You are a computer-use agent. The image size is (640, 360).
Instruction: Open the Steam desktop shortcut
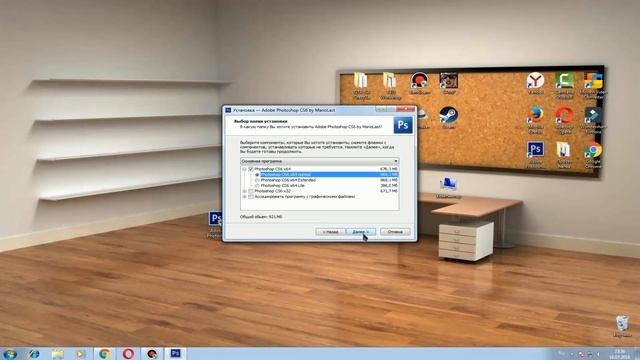click(448, 118)
